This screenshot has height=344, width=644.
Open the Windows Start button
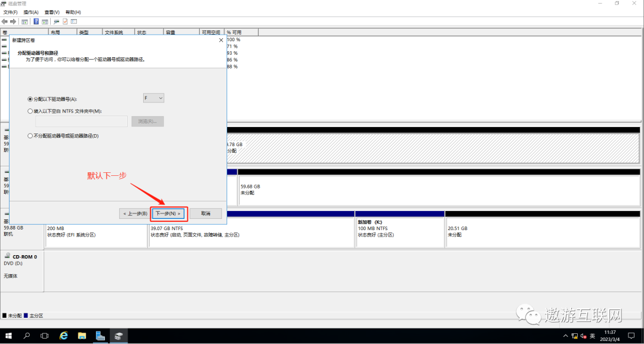(8, 336)
